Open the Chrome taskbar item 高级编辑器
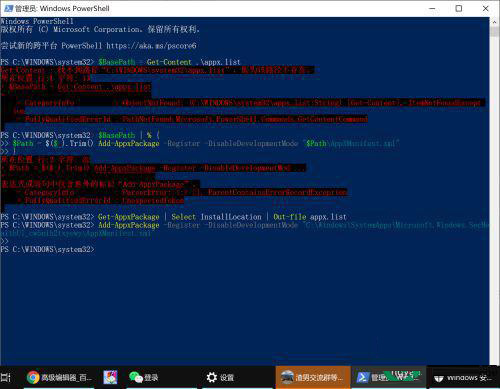This screenshot has height=389, width=500. (x=59, y=377)
